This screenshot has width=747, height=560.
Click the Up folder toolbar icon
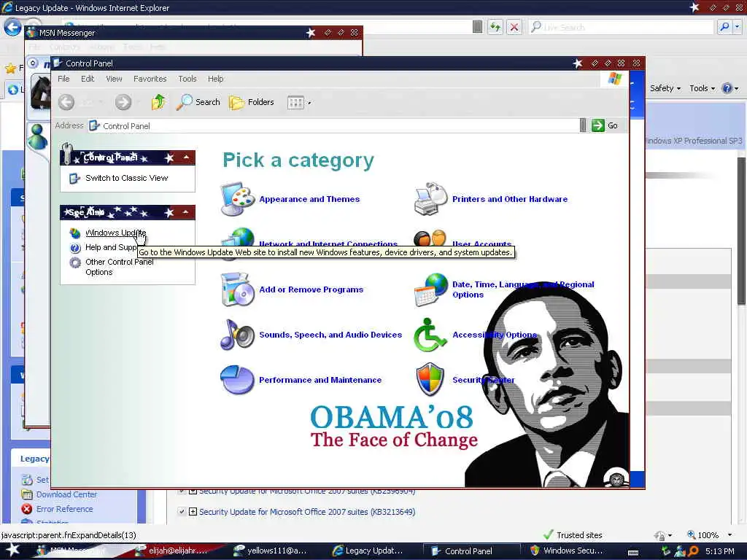tap(158, 102)
